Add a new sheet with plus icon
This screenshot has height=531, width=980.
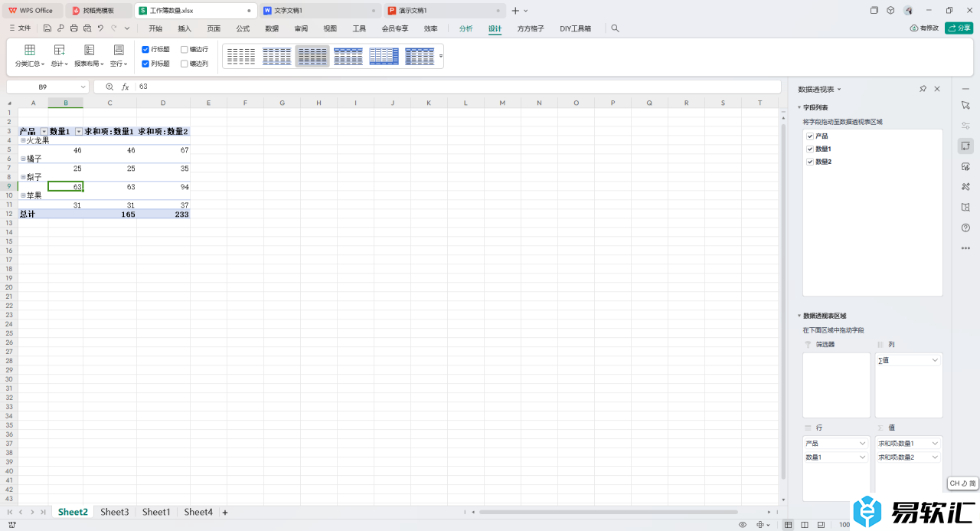(225, 512)
